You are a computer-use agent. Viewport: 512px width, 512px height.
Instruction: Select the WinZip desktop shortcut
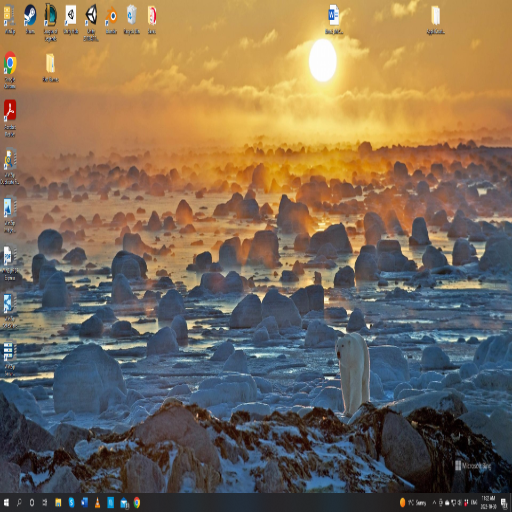[10, 19]
